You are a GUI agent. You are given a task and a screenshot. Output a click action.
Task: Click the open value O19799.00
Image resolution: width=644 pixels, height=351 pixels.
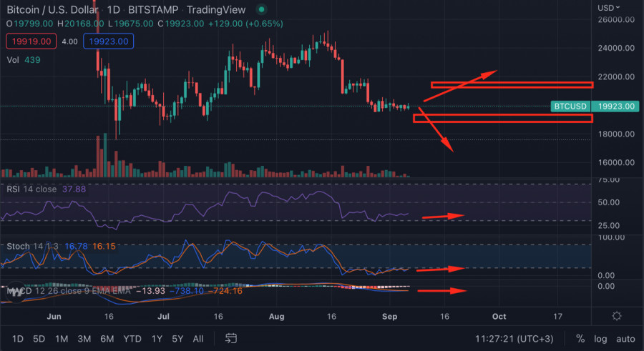point(29,24)
